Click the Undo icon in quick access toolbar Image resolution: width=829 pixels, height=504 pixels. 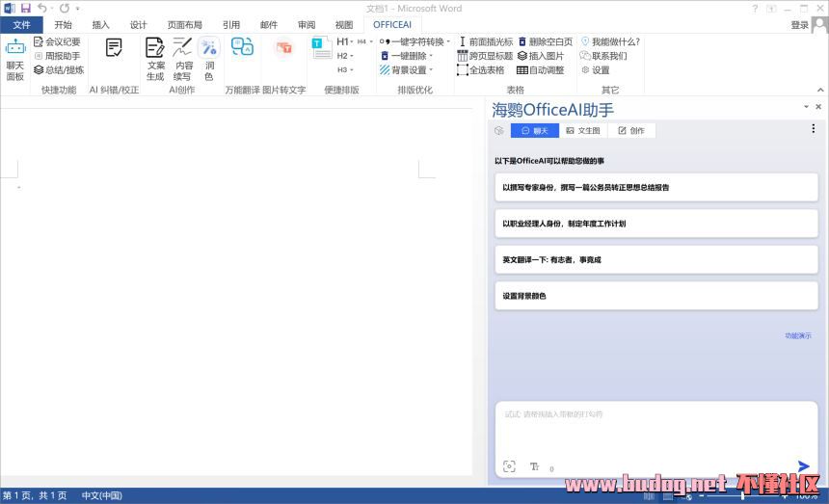(42, 9)
